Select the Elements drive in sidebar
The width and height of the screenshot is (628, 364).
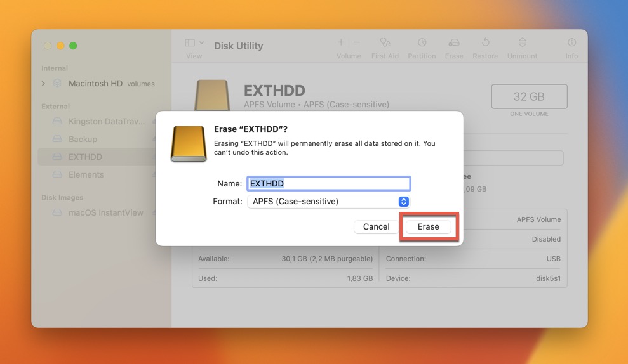pyautogui.click(x=86, y=174)
